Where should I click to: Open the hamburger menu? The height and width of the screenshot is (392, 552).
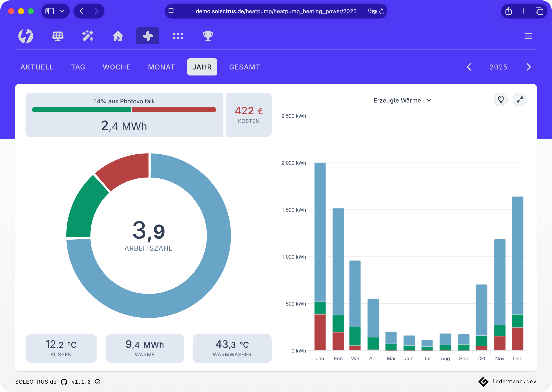tap(528, 36)
